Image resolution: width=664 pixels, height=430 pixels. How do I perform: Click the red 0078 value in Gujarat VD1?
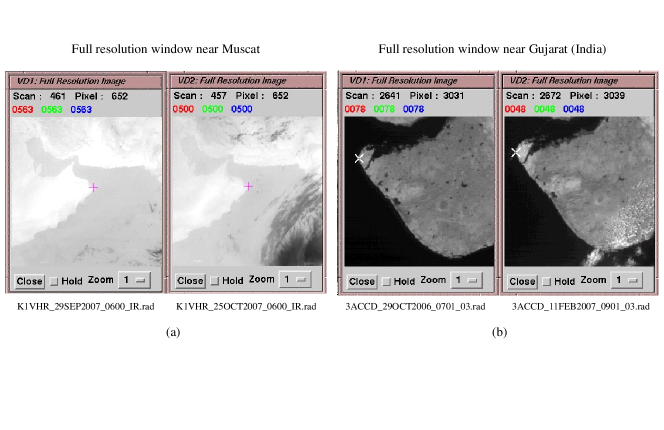coord(355,109)
